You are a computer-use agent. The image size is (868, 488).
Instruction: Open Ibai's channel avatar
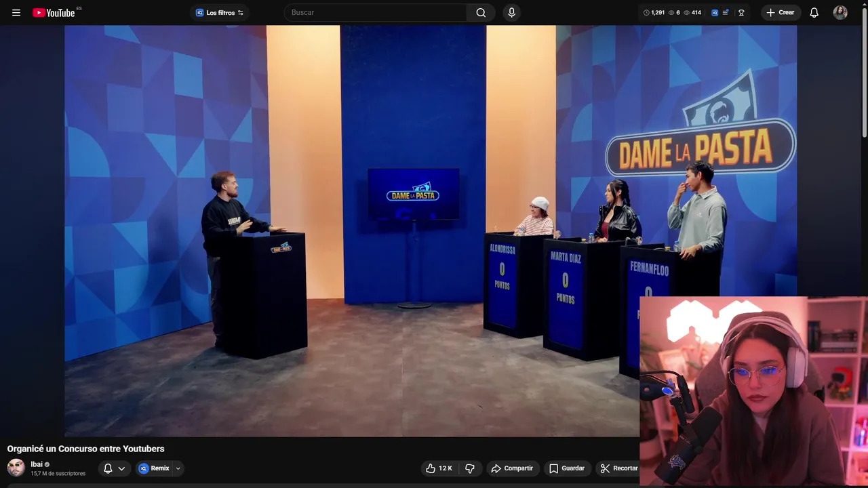pos(16,468)
